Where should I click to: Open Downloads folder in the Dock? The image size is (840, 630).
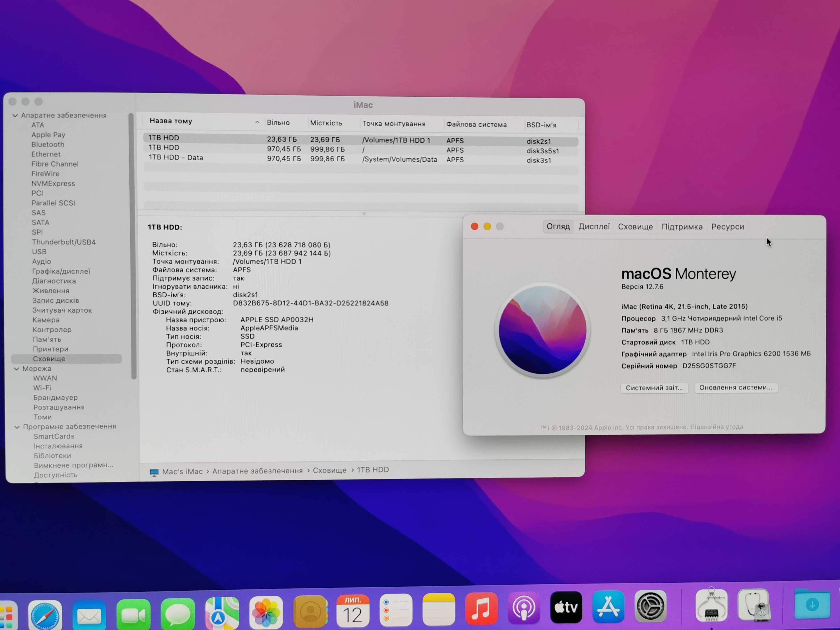click(x=812, y=604)
